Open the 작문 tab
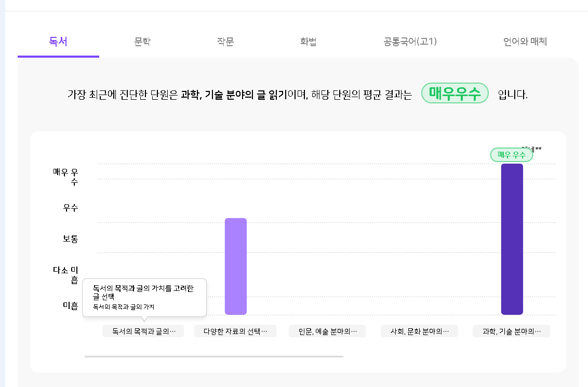This screenshot has width=588, height=387. pyautogui.click(x=225, y=41)
